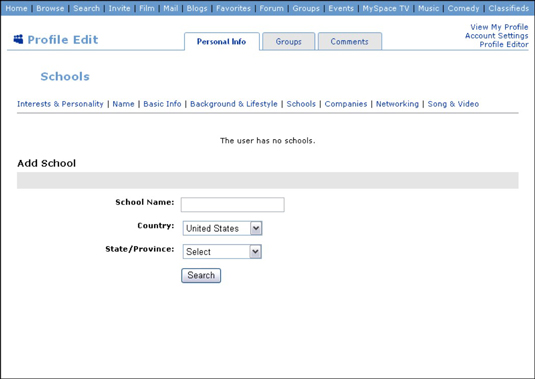Open the Music section
The image size is (535, 379).
429,8
